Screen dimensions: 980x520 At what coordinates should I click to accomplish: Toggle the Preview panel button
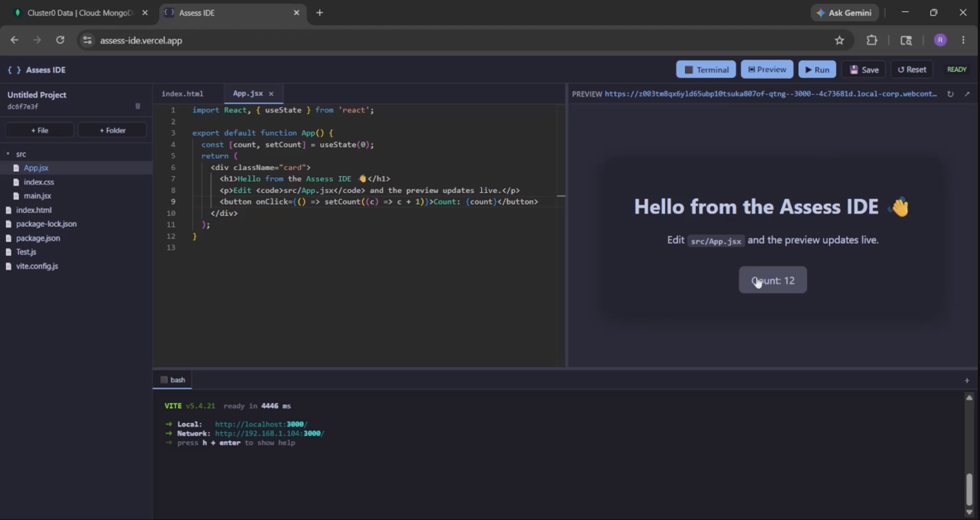point(767,69)
